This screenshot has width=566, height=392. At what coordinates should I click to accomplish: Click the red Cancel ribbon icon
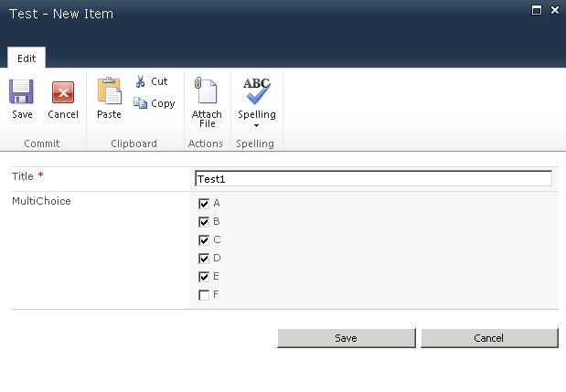coord(63,92)
